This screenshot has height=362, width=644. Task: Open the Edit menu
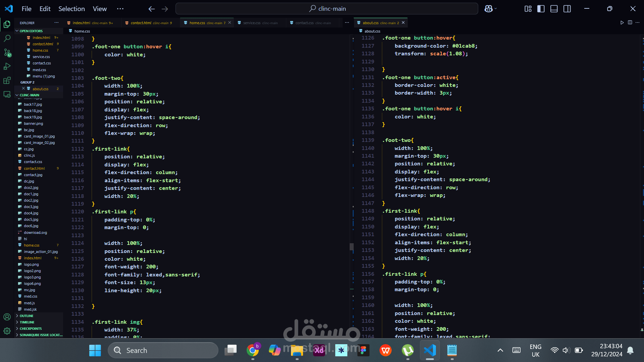point(45,9)
